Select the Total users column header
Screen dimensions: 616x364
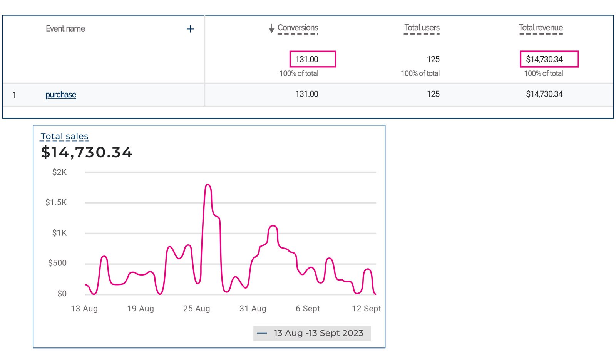(422, 28)
